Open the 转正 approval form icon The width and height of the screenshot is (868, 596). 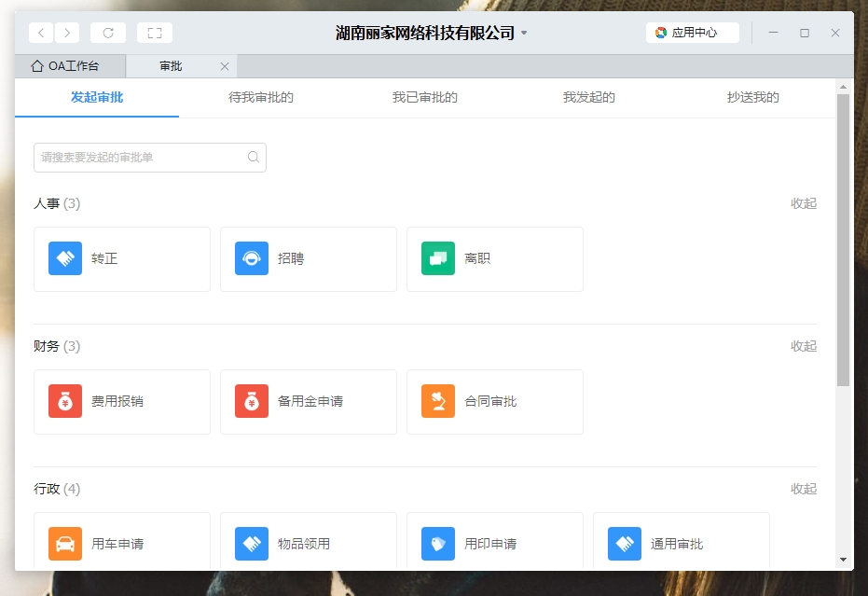pyautogui.click(x=65, y=258)
